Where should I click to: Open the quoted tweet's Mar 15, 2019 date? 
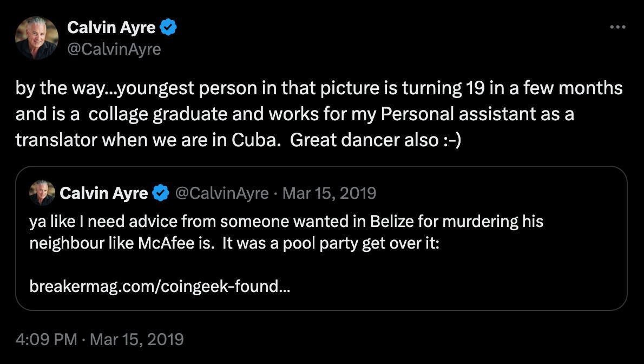click(x=329, y=193)
